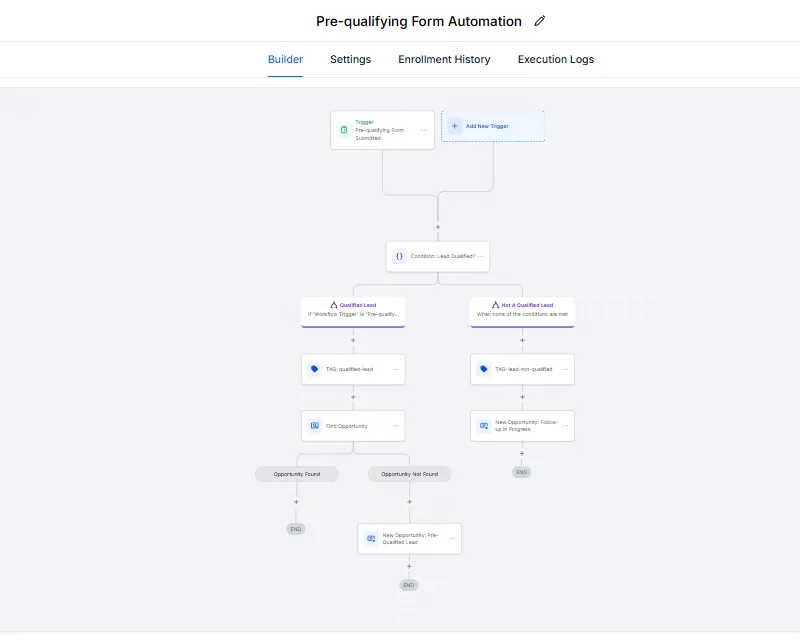This screenshot has width=800, height=640.
Task: Click the icon on New Opportunity: Pre-Qualified Lead
Action: [371, 538]
